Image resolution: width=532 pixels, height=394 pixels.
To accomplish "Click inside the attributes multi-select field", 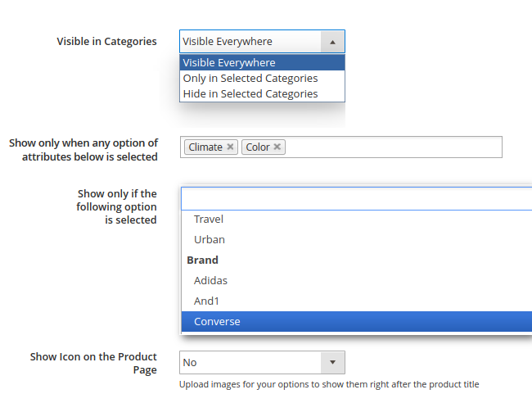I will 393,147.
